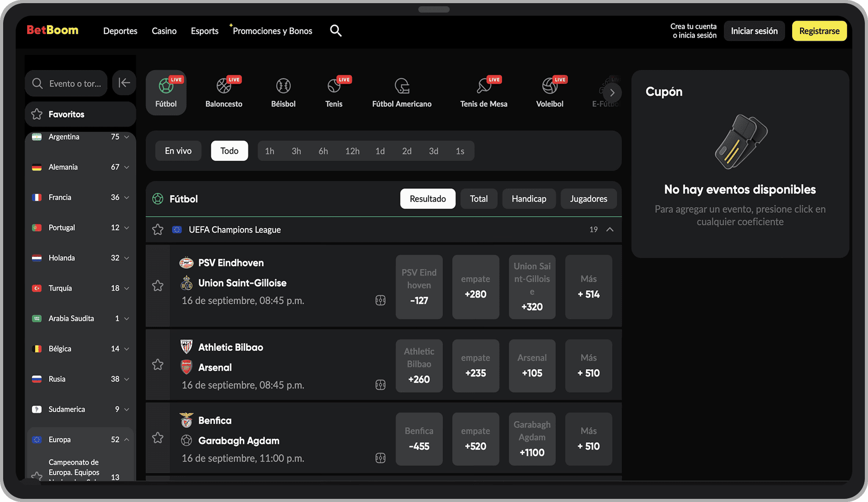Favorite the Campeonato de Europa league star
The height and width of the screenshot is (502, 868).
coord(37,475)
